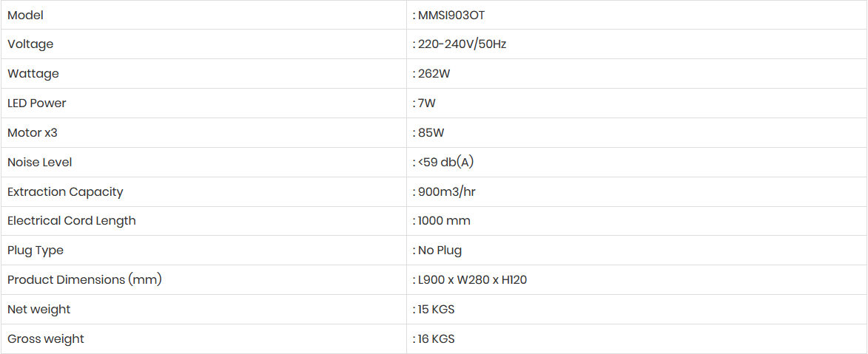Viewport: 868px width, 354px height.
Task: Click the Model label cell
Action: [25, 15]
